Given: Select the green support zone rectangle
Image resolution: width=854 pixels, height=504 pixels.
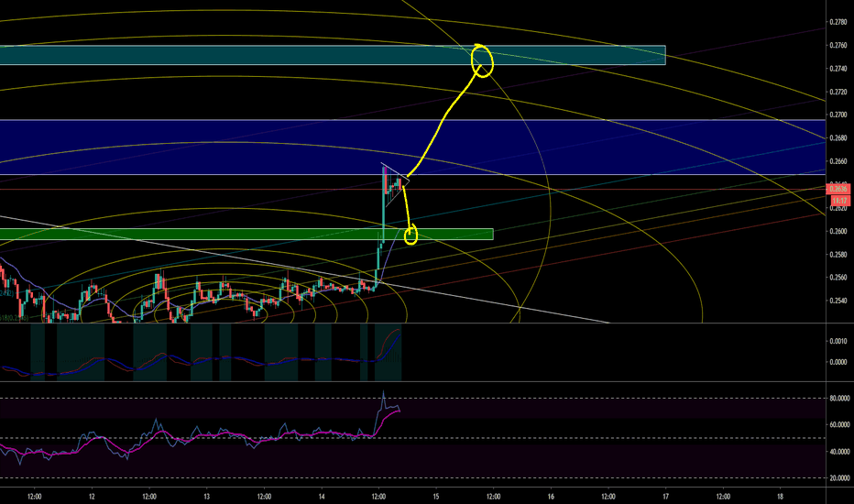Looking at the screenshot, I should pyautogui.click(x=246, y=235).
